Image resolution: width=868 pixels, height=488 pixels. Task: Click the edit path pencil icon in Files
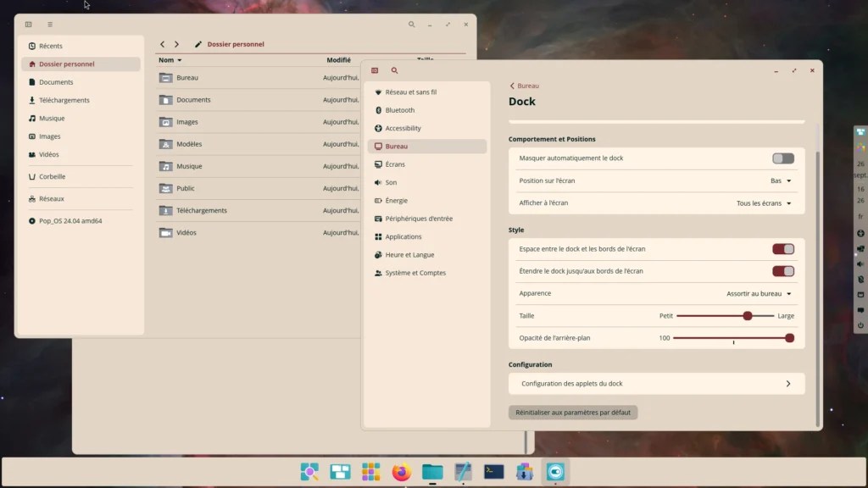point(198,44)
